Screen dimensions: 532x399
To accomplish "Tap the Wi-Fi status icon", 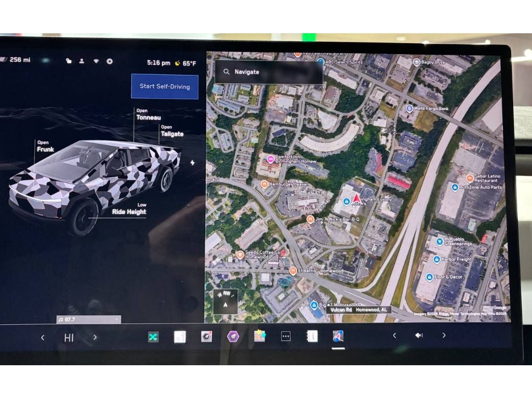I will click(x=96, y=61).
